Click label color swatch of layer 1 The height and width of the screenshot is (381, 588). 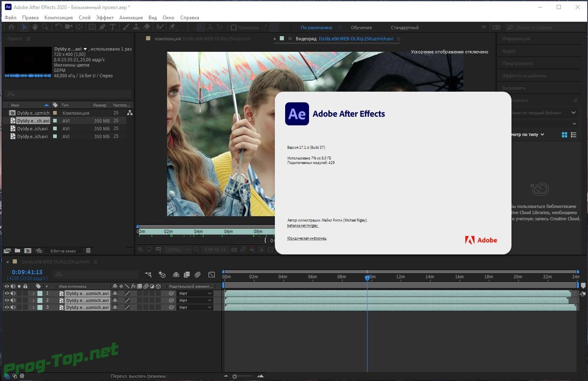40,293
